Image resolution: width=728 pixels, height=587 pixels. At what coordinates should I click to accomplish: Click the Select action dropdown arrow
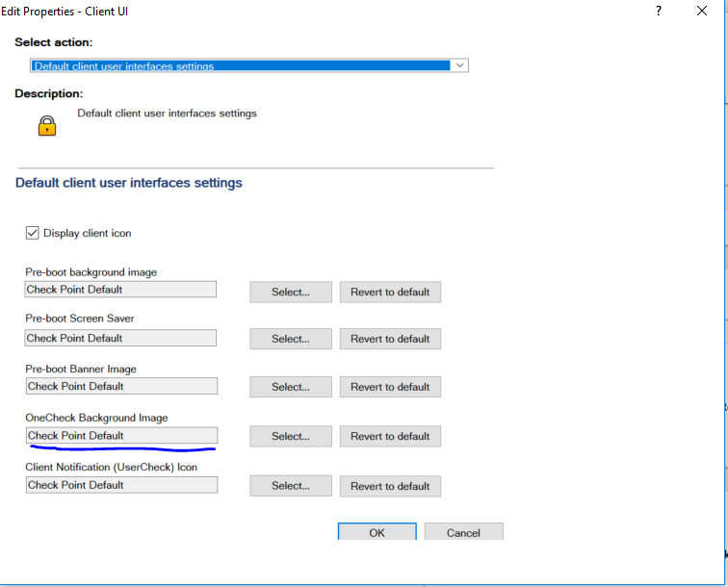tap(459, 65)
